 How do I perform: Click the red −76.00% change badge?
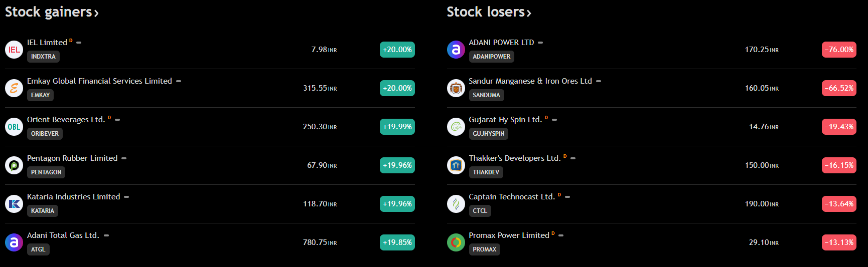tap(839, 50)
